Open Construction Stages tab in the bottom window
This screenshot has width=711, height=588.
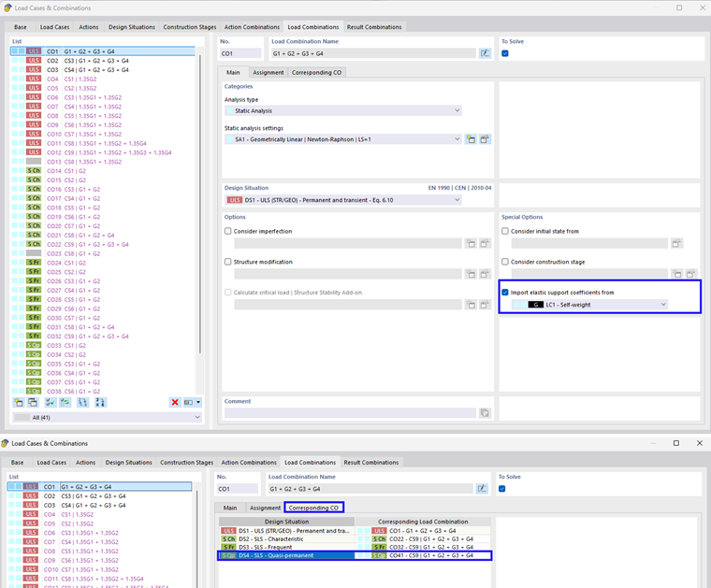click(186, 462)
